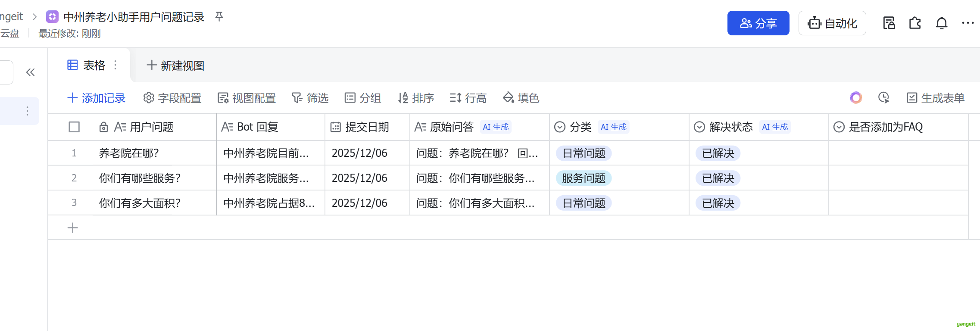Open the 填色 fill color tool
Image resolution: width=980 pixels, height=331 pixels.
click(x=521, y=98)
